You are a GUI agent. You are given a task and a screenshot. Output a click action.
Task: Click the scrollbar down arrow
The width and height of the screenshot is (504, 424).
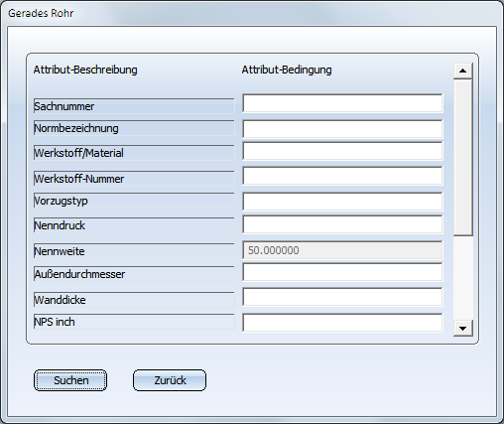tap(462, 328)
